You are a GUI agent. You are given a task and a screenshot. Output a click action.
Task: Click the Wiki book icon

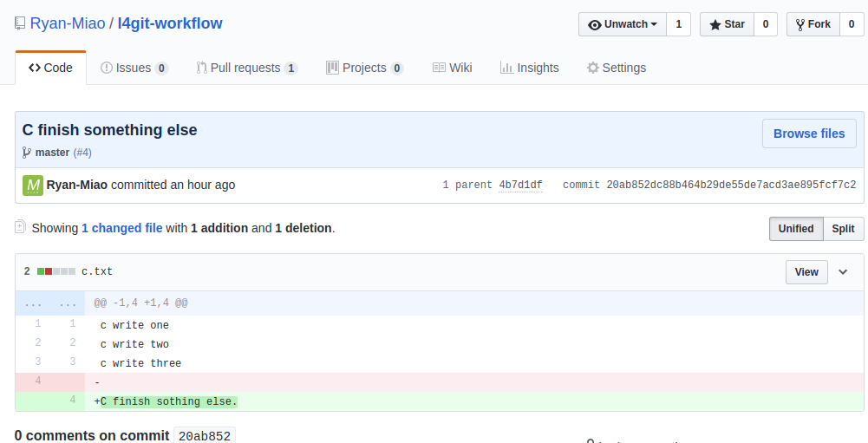439,68
